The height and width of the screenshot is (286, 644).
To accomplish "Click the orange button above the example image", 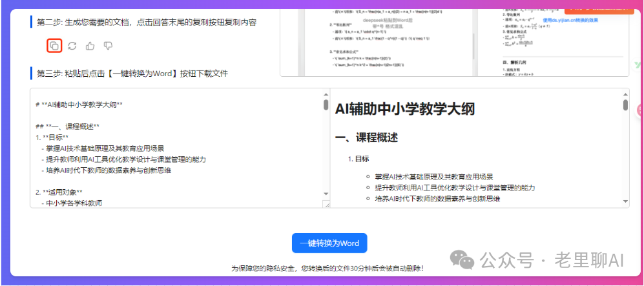I will tap(590, 8).
